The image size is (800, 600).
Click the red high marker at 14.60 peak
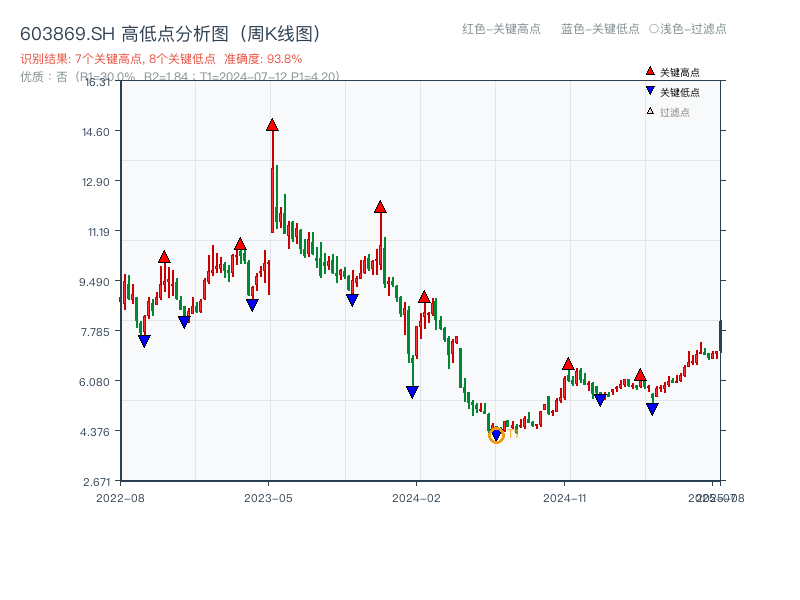tap(272, 125)
